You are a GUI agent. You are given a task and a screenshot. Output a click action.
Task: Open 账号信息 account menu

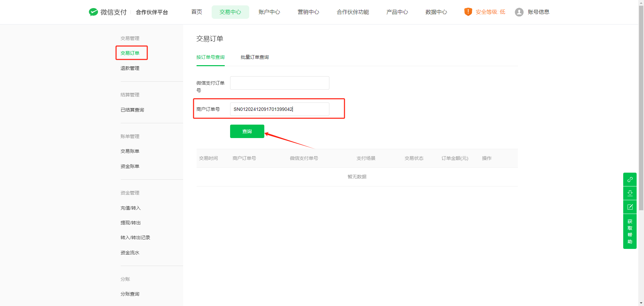coord(538,12)
